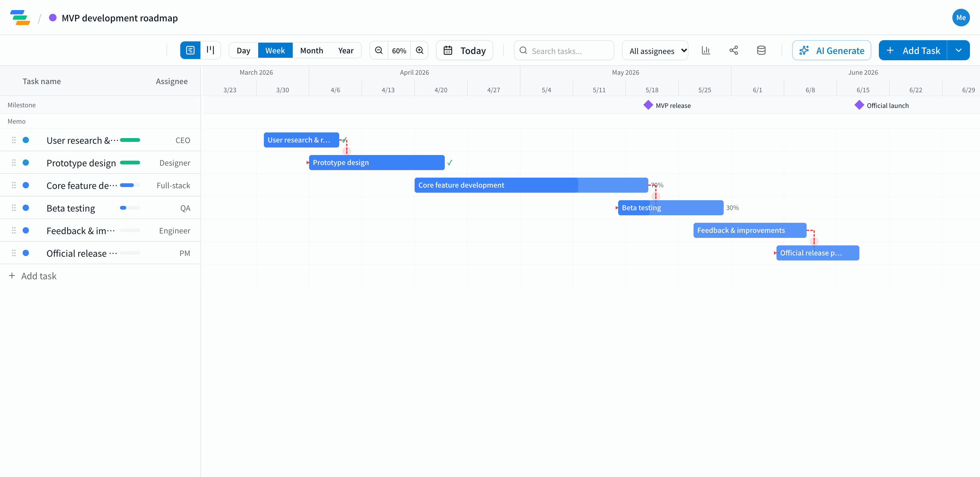Click drag handle for Prototype design row
The width and height of the screenshot is (980, 477).
pyautogui.click(x=14, y=163)
